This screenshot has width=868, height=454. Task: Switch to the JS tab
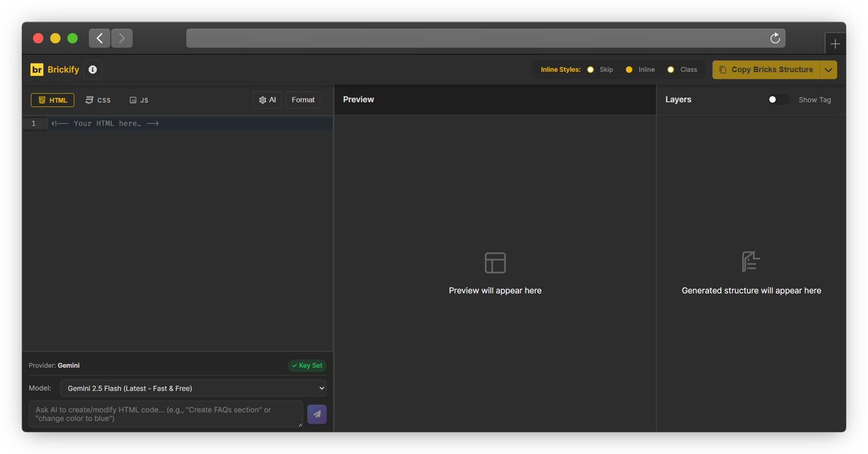(x=138, y=99)
